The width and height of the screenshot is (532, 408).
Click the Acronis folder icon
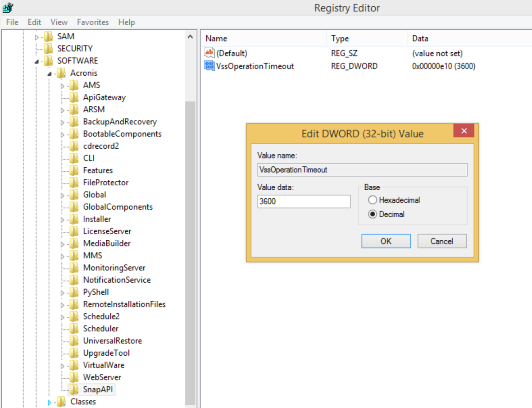coord(61,73)
